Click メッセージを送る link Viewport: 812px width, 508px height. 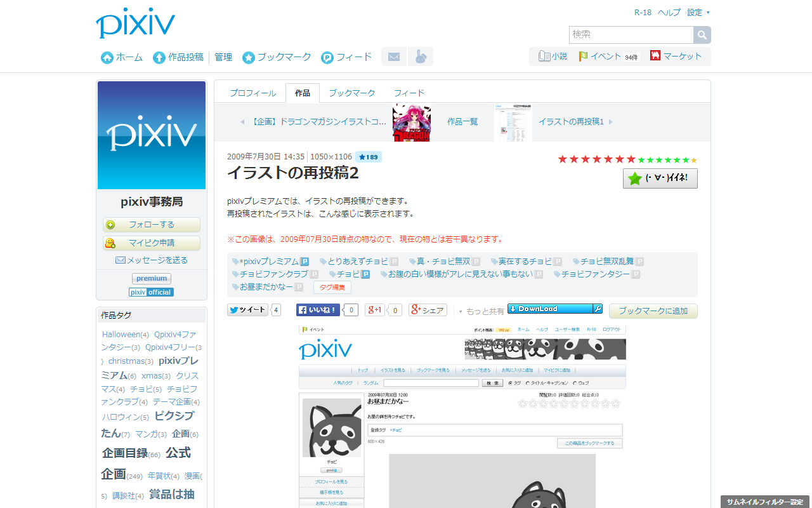(x=152, y=260)
